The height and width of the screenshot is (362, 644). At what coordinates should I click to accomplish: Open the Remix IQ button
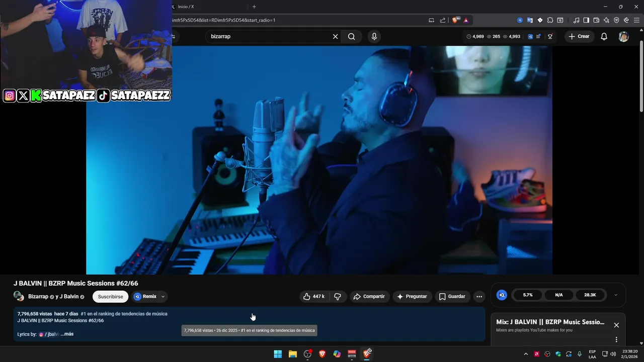[x=145, y=297]
